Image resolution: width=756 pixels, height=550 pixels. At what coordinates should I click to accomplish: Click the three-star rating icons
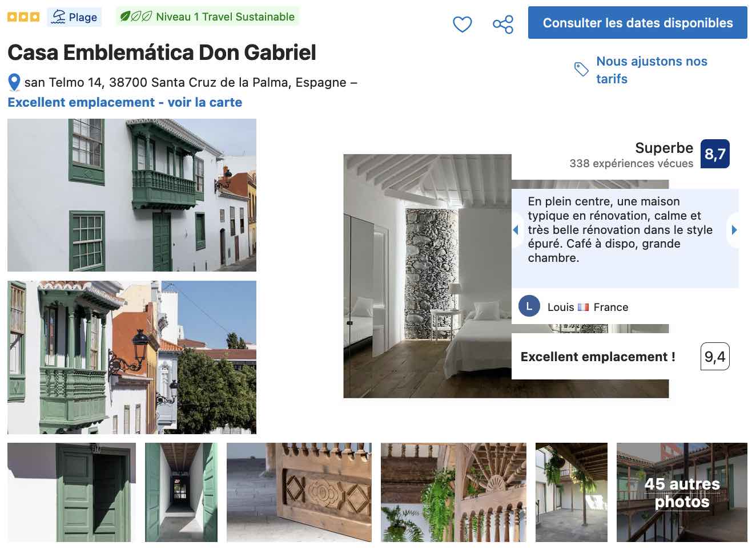23,17
